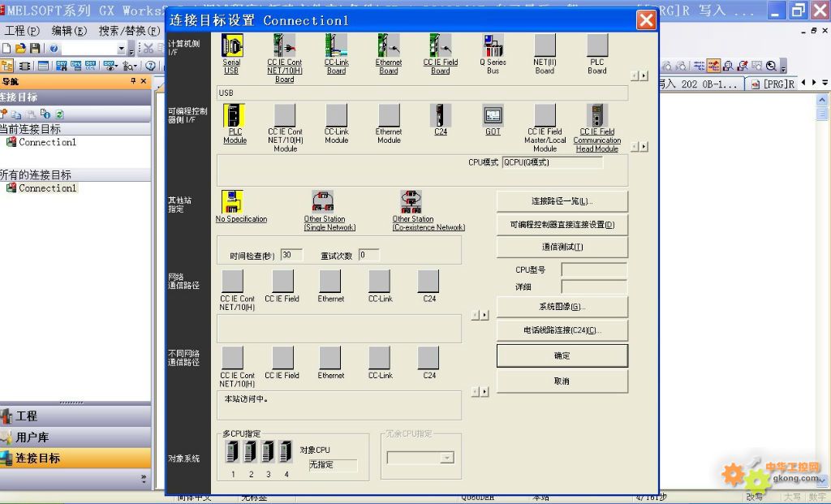The image size is (831, 504).
Task: Select multi-CPU number 1 icon
Action: pos(233,451)
